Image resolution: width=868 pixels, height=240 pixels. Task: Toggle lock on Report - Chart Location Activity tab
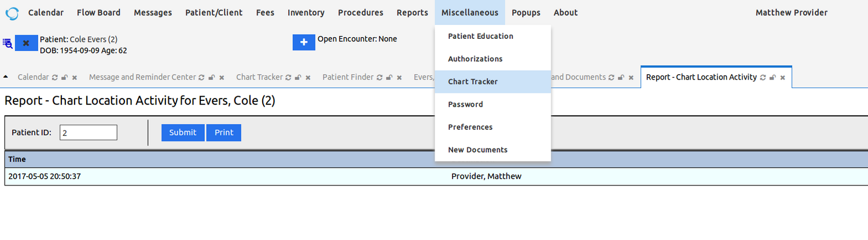773,77
